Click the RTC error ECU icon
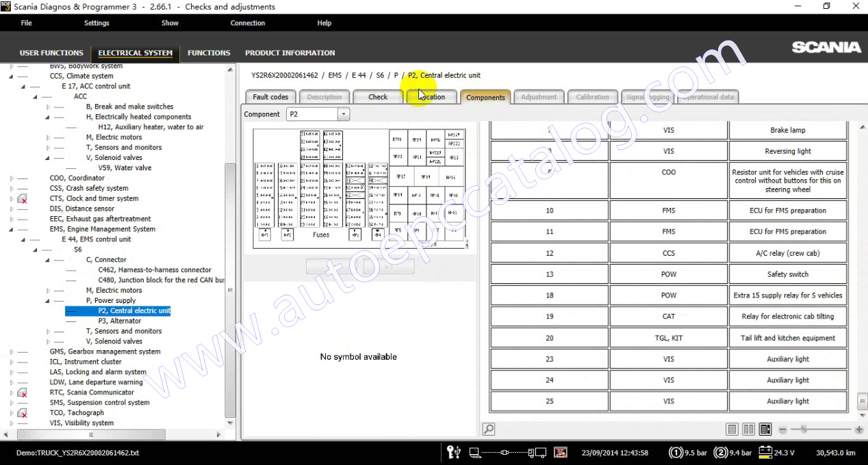Viewport: 868px width, 465px height. point(23,393)
